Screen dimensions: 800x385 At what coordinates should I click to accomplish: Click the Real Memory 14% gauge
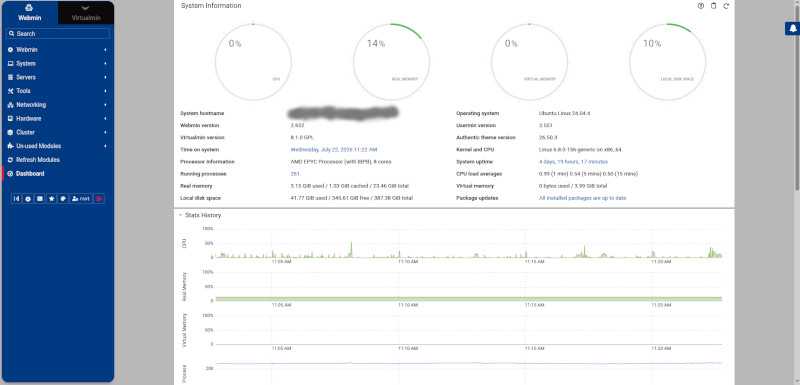pyautogui.click(x=391, y=62)
